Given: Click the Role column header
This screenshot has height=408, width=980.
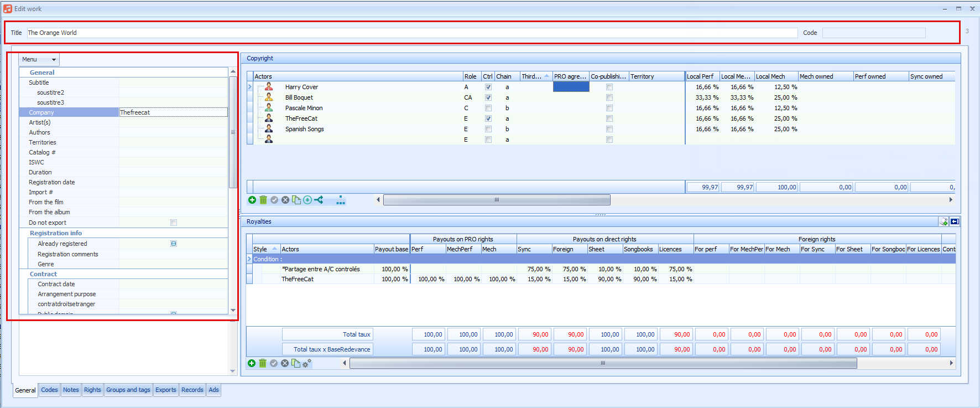Looking at the screenshot, I should pyautogui.click(x=472, y=76).
